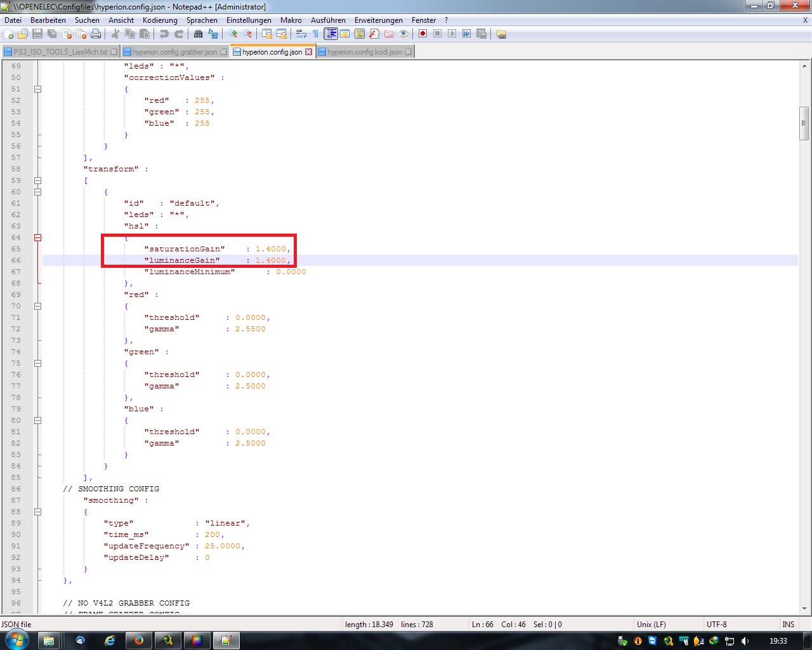Viewport: 812px width, 650px height.
Task: Click the Undo arrow icon
Action: coord(164,34)
